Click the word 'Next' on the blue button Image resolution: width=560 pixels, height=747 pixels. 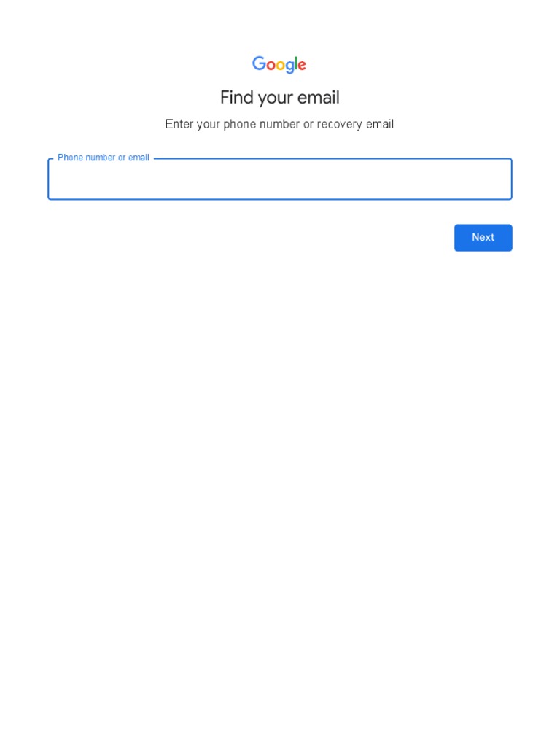click(x=483, y=237)
